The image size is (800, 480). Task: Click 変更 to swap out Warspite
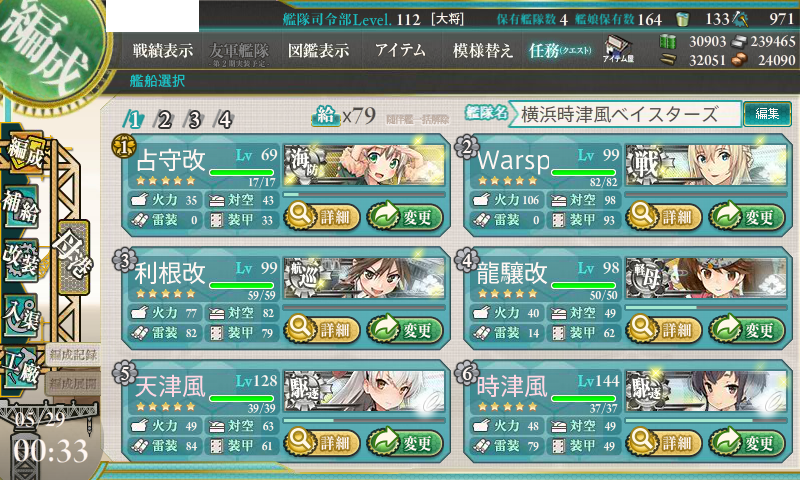coord(747,216)
